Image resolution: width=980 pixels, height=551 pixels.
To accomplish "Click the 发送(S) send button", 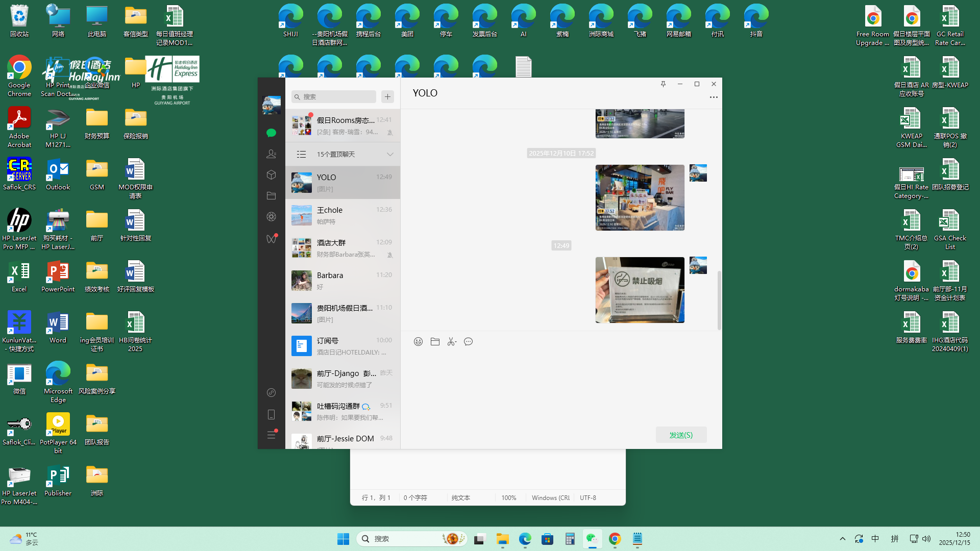I will coord(681,435).
